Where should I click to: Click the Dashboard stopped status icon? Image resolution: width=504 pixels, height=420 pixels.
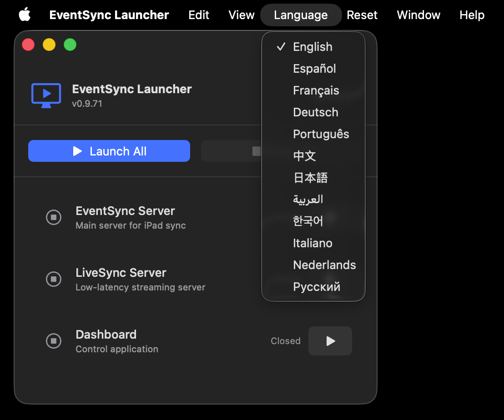[x=54, y=341]
